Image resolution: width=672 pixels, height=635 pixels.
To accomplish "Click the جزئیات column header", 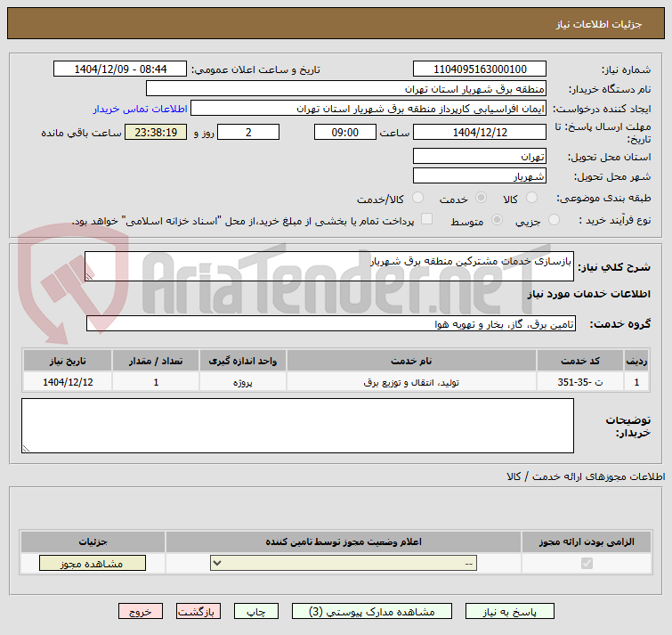I will click(93, 542).
